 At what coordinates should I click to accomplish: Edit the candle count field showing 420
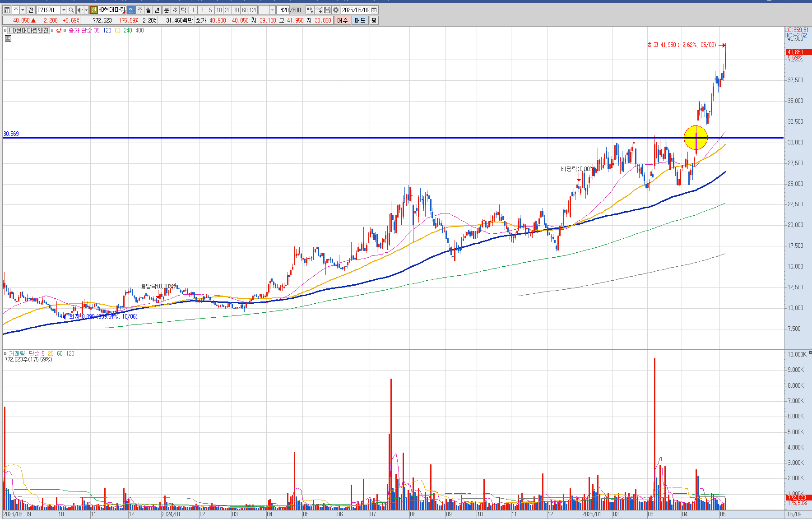tap(284, 10)
